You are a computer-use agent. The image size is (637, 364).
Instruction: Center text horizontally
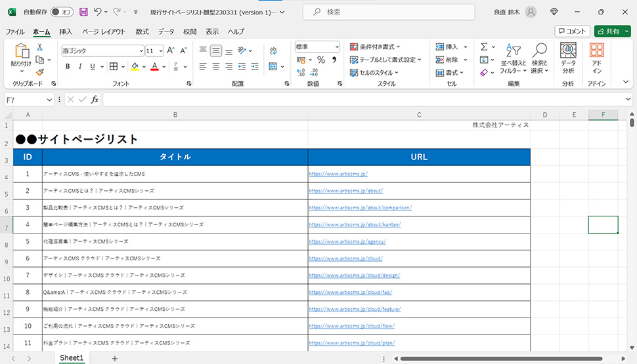tap(215, 66)
